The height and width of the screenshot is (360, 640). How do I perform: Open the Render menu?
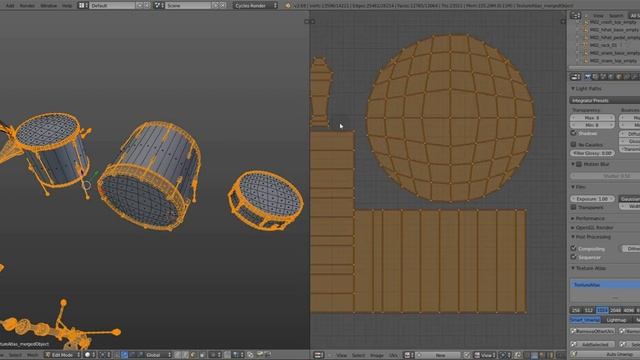click(x=27, y=6)
